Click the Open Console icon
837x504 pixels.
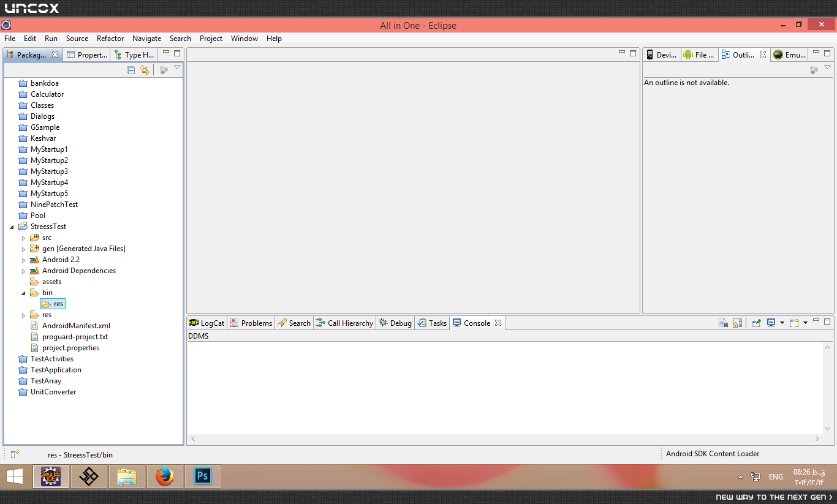pyautogui.click(x=794, y=323)
